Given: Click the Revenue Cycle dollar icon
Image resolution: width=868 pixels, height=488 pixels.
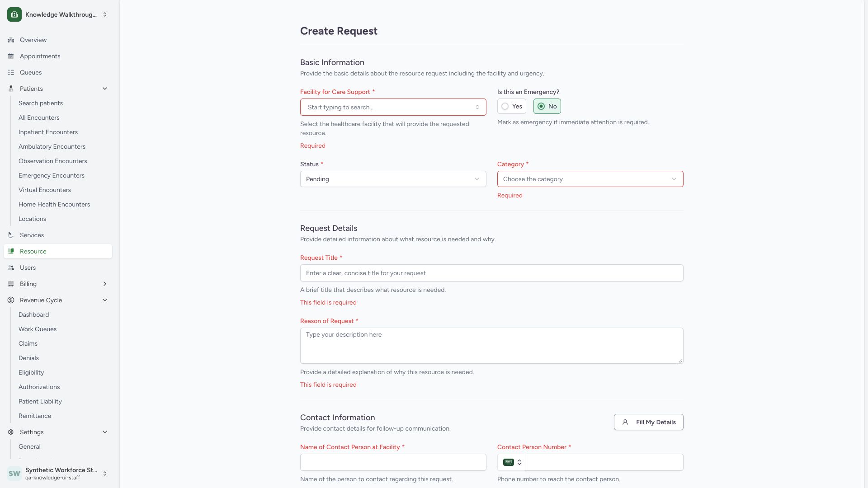Looking at the screenshot, I should (x=11, y=300).
